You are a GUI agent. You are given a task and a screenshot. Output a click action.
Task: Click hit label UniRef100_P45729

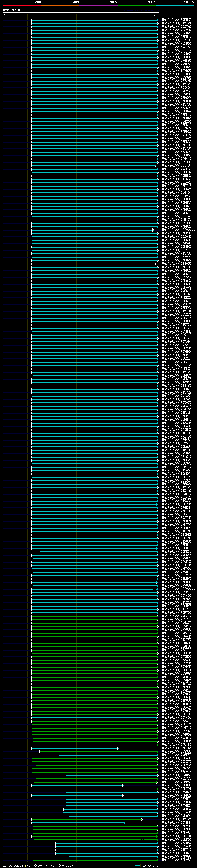coord(176,393)
